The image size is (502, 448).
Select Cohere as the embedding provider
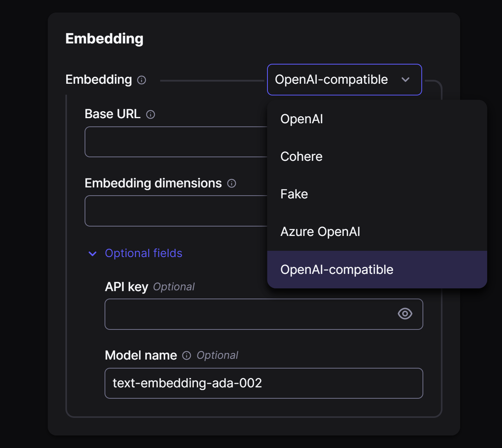pos(301,157)
